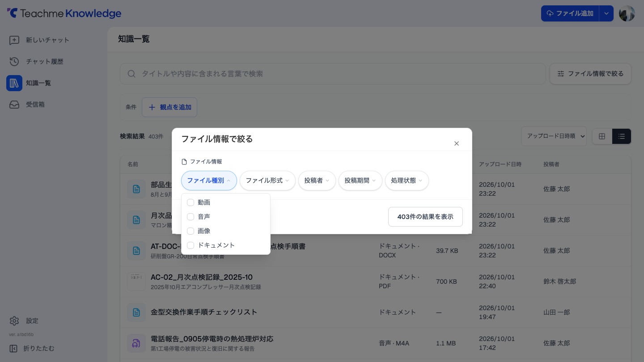Click the audio icon for 電話報告_0905停電時の熱処理炉対応
The image size is (644, 362).
(x=136, y=343)
